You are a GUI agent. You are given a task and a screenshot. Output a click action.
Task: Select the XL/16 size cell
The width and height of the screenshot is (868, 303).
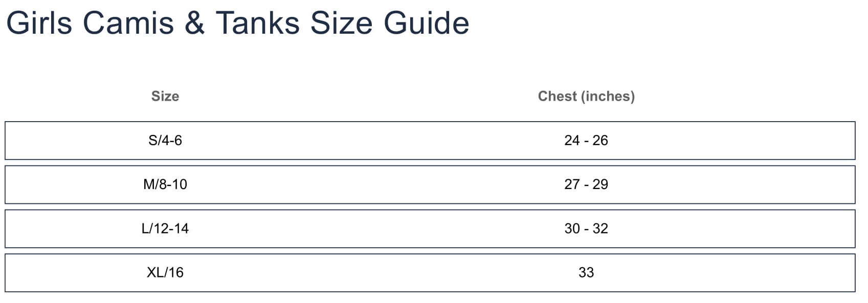coord(165,272)
